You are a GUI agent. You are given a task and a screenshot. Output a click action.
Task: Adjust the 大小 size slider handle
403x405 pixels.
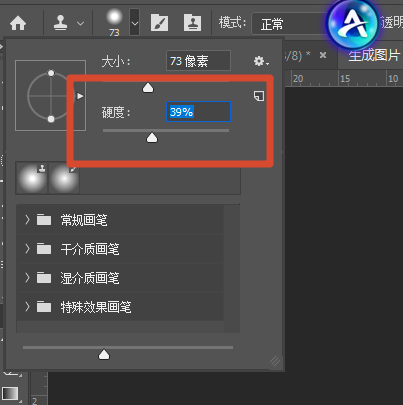(x=148, y=88)
